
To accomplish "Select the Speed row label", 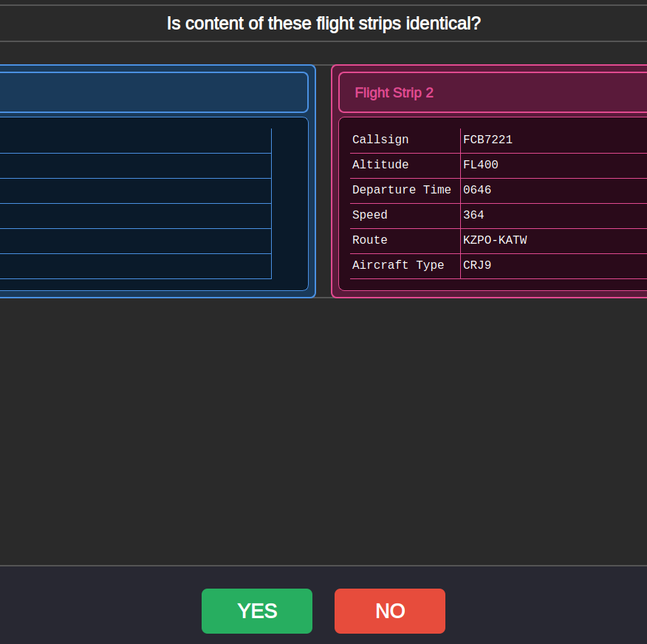I will pos(369,215).
